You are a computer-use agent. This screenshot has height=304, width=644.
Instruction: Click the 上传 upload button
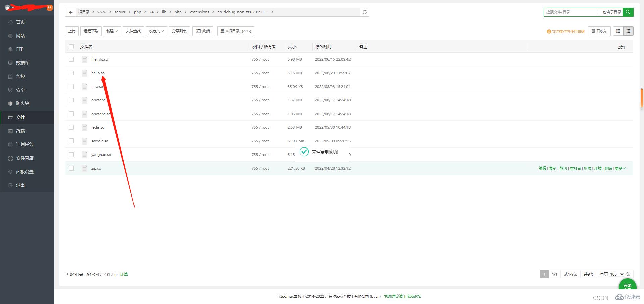click(72, 31)
